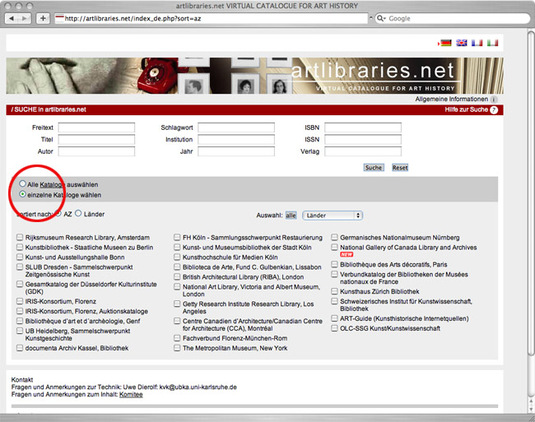The image size is (535, 422).
Task: Focus the Freitext input field
Action: pos(97,128)
